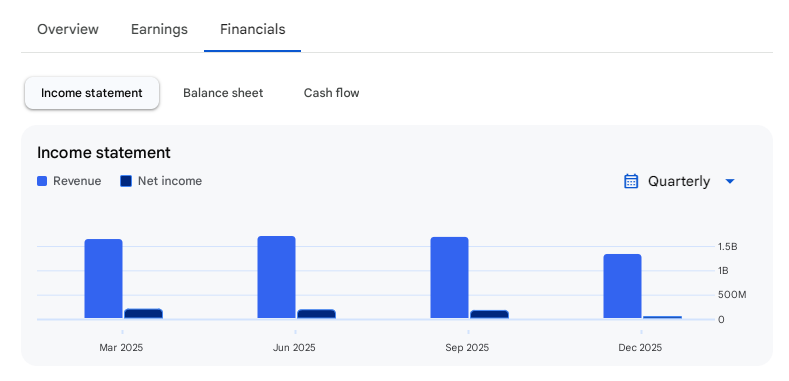Screen dimensions: 789x381
Task: Click the Jun 2025 axis label
Action: 294,348
